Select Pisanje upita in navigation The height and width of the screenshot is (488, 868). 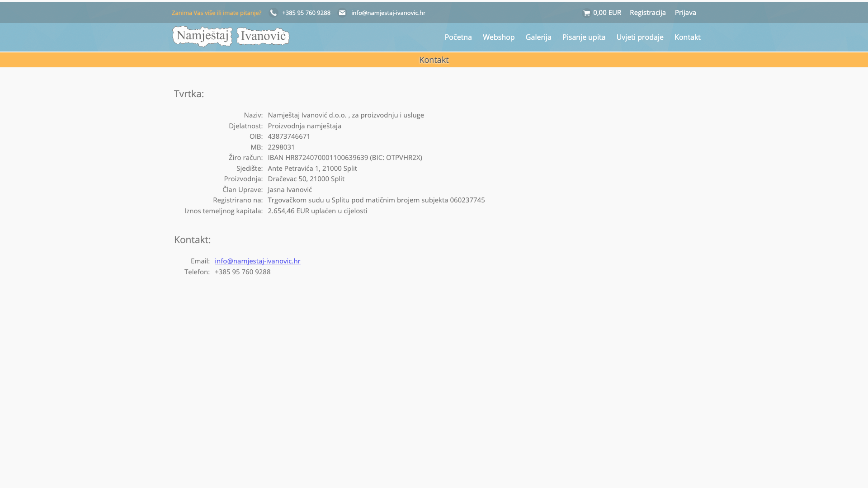(583, 37)
